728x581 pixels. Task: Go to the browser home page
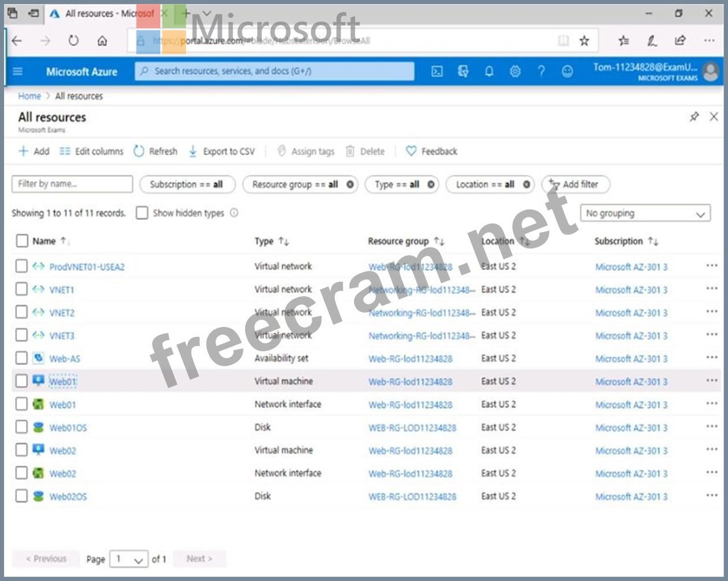pyautogui.click(x=102, y=41)
